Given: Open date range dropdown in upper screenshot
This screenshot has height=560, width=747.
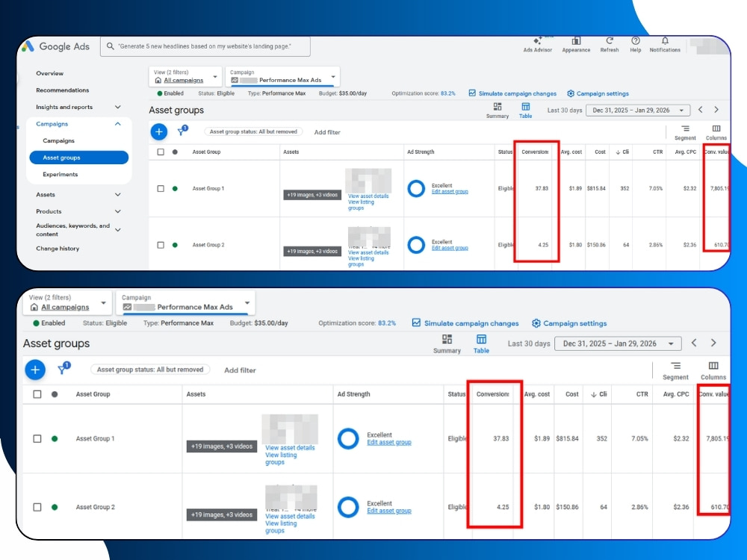Looking at the screenshot, I should click(x=639, y=110).
